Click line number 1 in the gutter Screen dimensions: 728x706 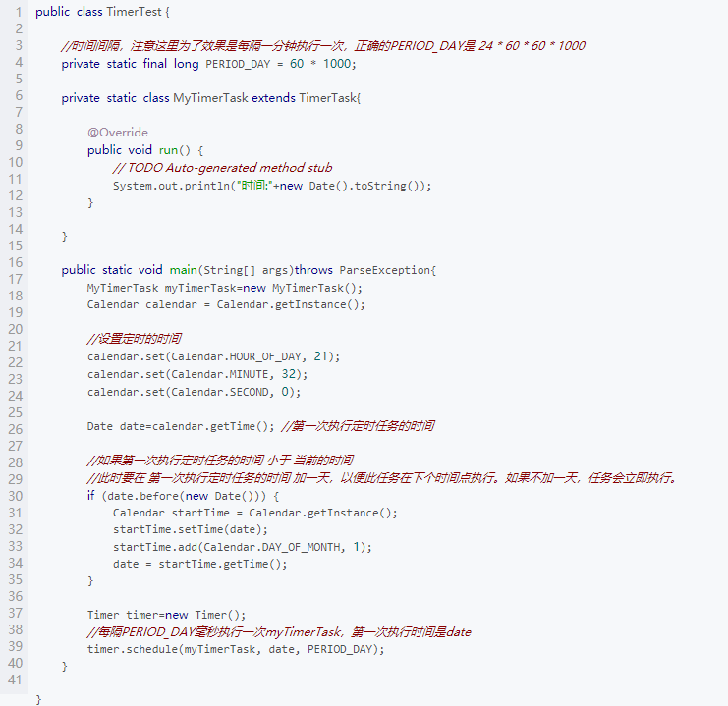pyautogui.click(x=18, y=13)
